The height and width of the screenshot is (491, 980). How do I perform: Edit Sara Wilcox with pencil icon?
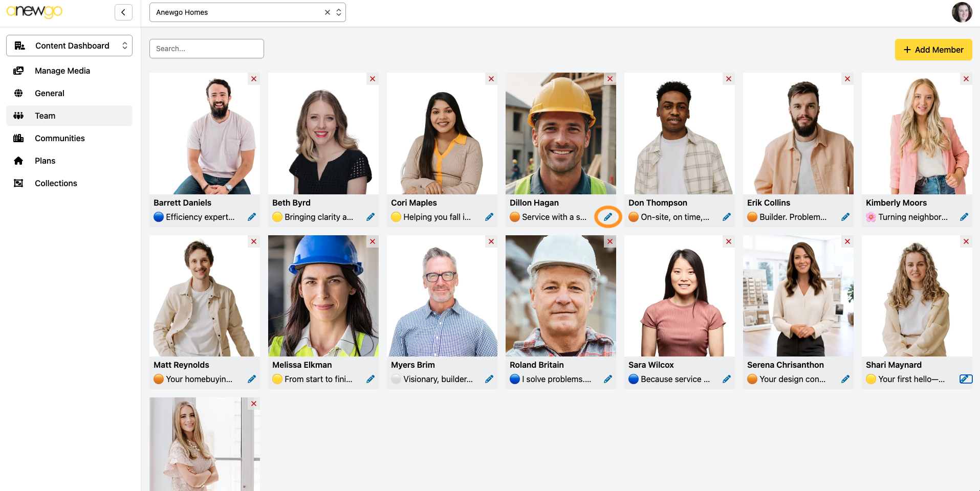(x=727, y=379)
